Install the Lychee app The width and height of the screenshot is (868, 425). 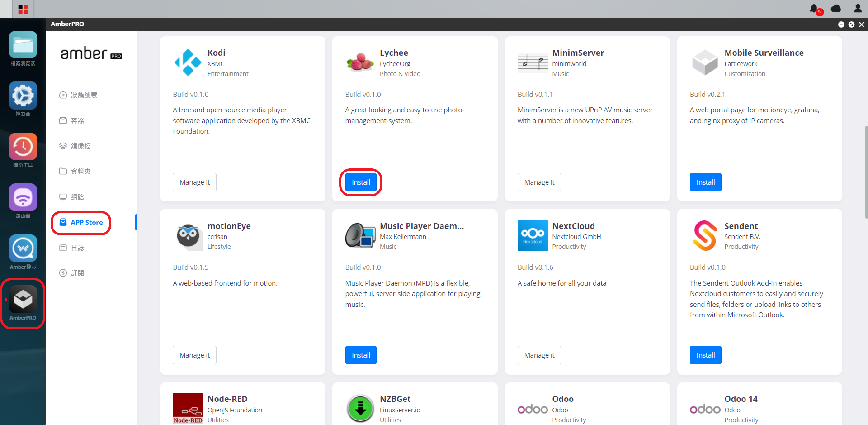361,182
